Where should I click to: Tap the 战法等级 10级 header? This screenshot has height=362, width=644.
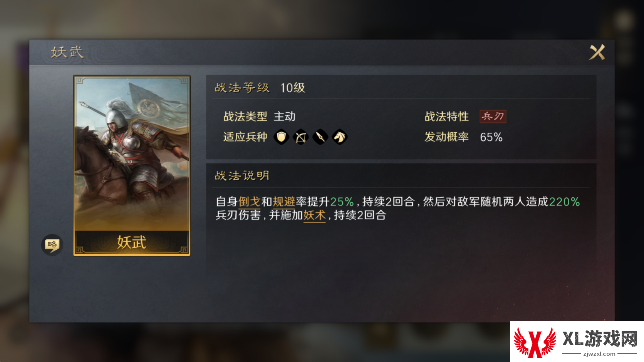[x=260, y=88]
